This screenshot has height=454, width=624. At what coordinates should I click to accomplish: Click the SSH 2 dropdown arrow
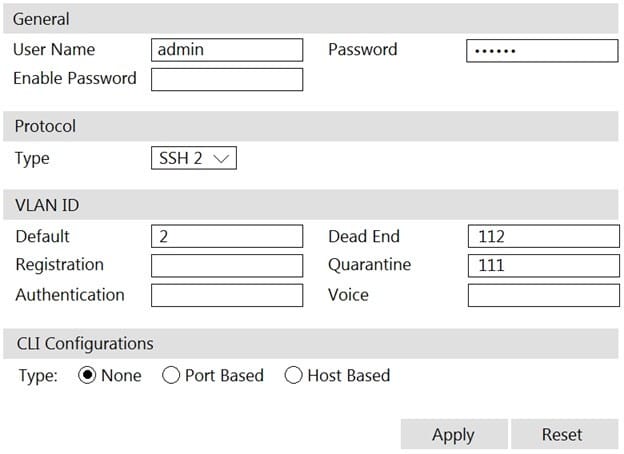tap(221, 158)
